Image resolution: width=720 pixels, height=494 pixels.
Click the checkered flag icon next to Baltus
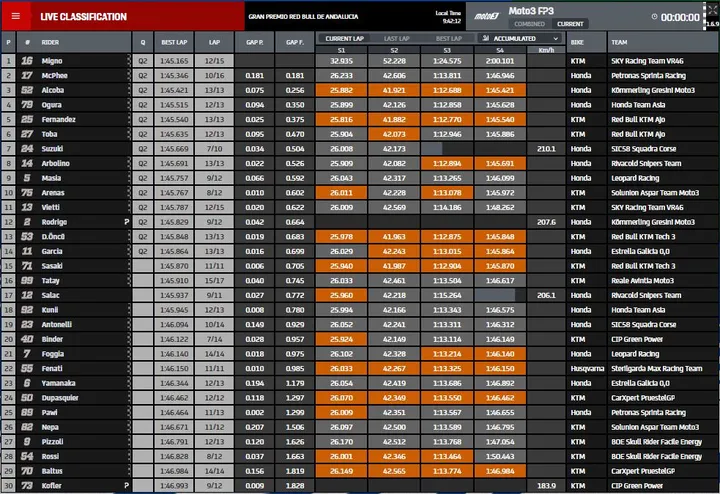pos(129,471)
